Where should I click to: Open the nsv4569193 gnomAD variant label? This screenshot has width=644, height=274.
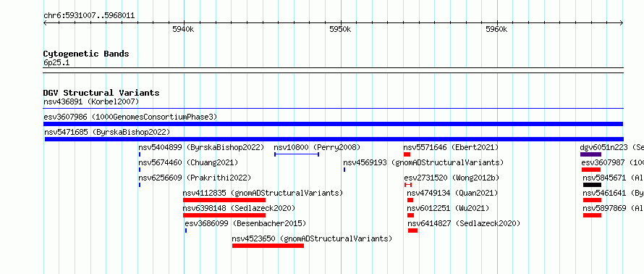[x=423, y=162]
